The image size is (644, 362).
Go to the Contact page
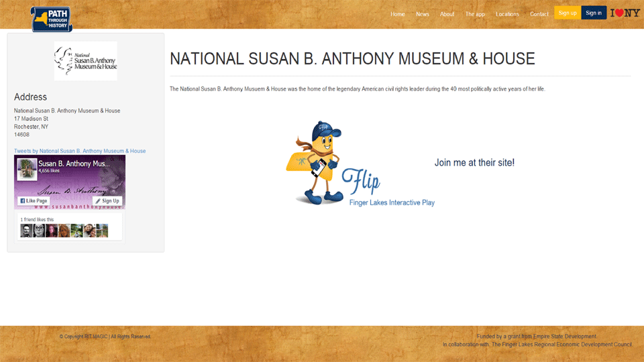[539, 14]
